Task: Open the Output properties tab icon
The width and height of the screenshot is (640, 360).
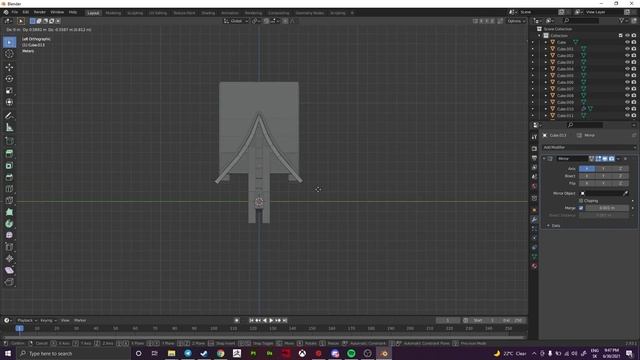Action: (534, 158)
